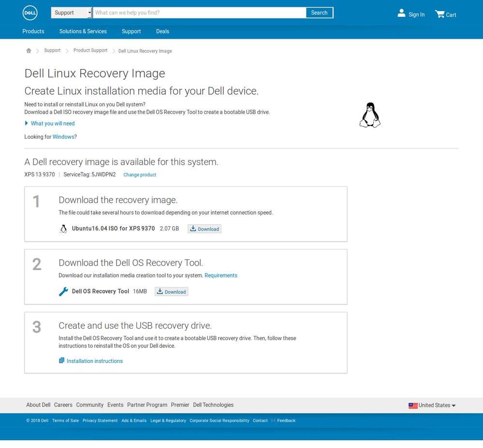
Task: Click the home icon in the breadcrumb
Action: coord(29,50)
